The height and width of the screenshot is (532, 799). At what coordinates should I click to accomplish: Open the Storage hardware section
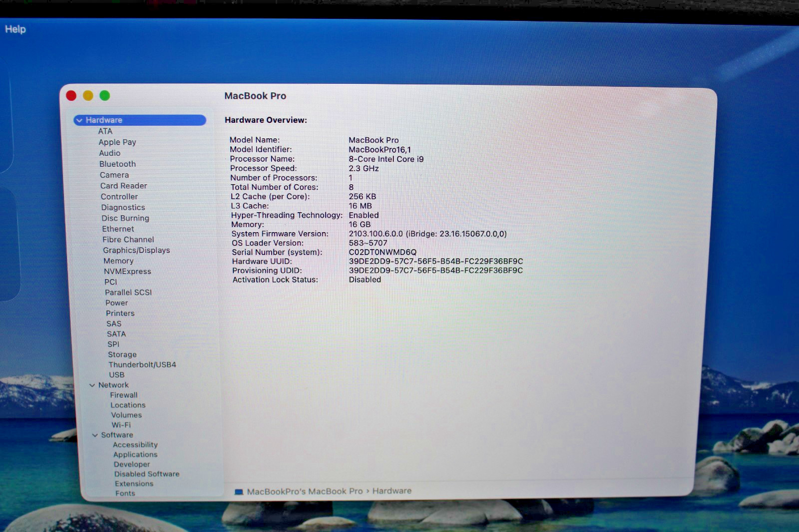pyautogui.click(x=122, y=354)
